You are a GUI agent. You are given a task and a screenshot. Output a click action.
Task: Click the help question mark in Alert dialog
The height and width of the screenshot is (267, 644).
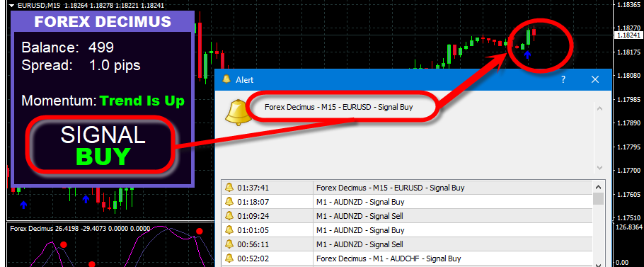563,79
